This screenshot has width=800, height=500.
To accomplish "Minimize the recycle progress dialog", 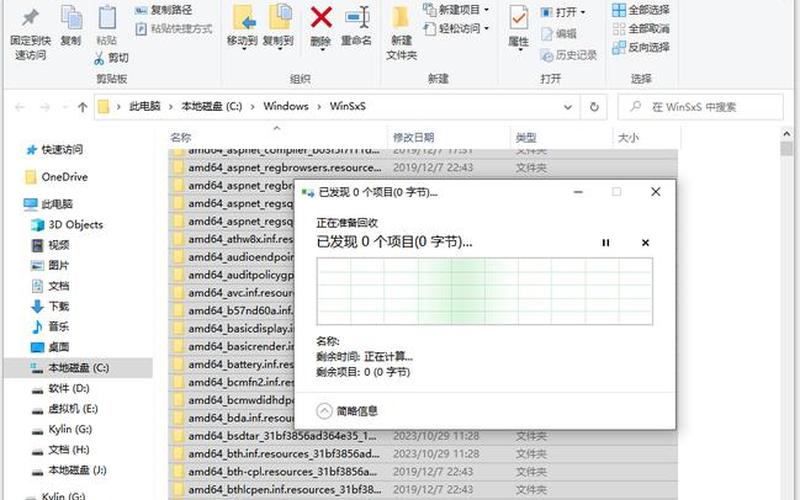I will pyautogui.click(x=578, y=192).
